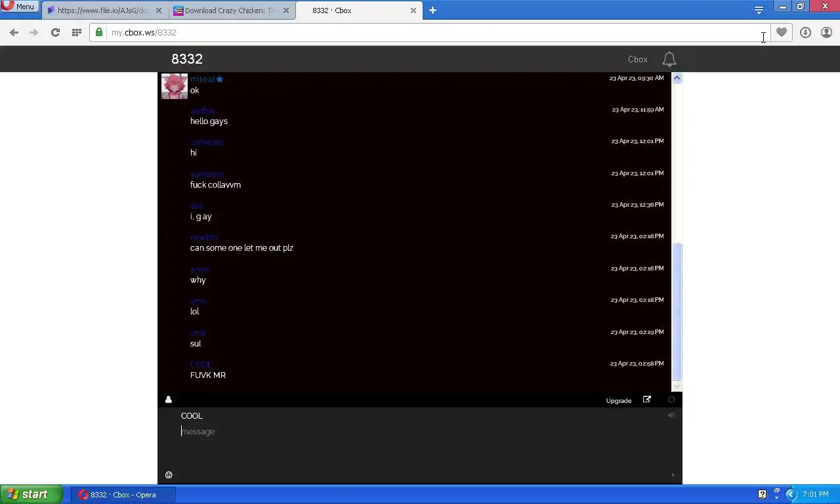Click the someone username above 'hi'
The height and width of the screenshot is (504, 840).
pos(207,142)
